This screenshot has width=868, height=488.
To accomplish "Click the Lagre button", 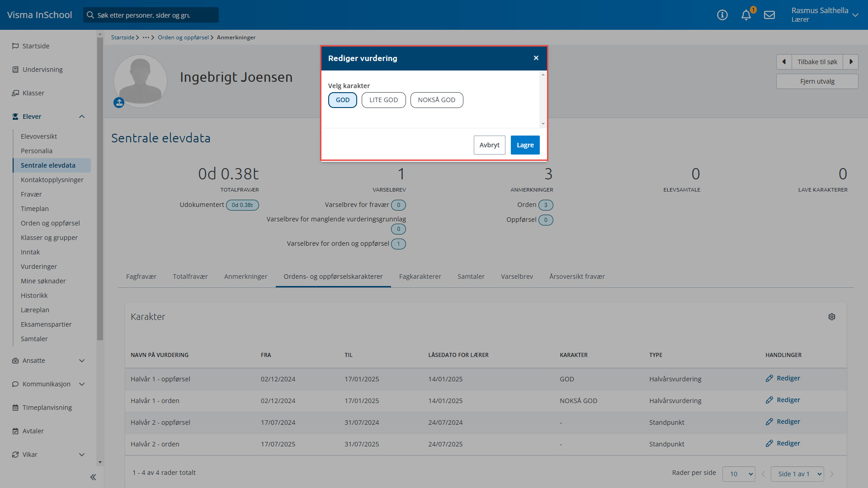I will 525,145.
